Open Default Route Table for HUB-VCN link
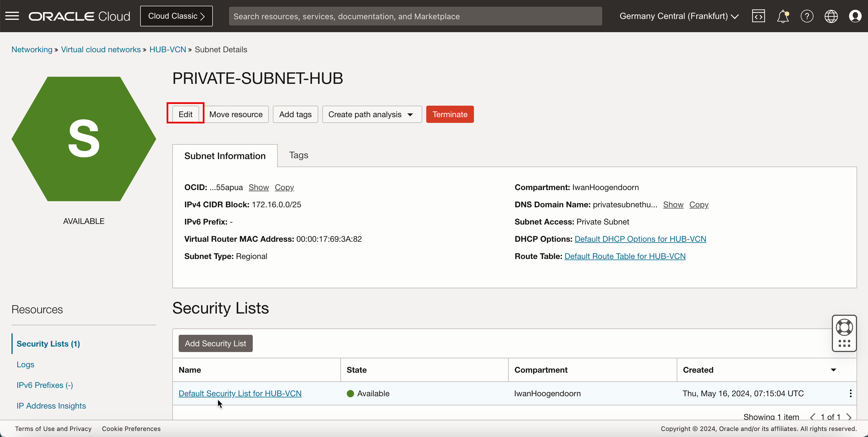Image resolution: width=868 pixels, height=437 pixels. pos(625,256)
